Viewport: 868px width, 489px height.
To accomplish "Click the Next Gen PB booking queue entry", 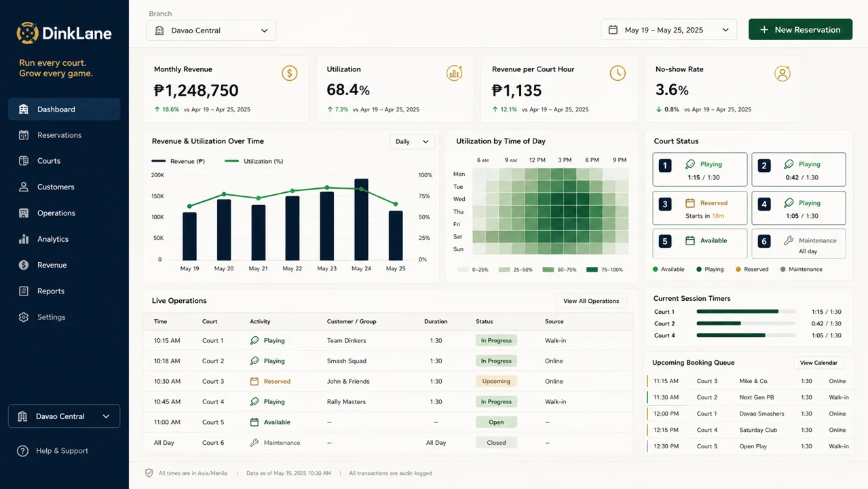I will (748, 397).
